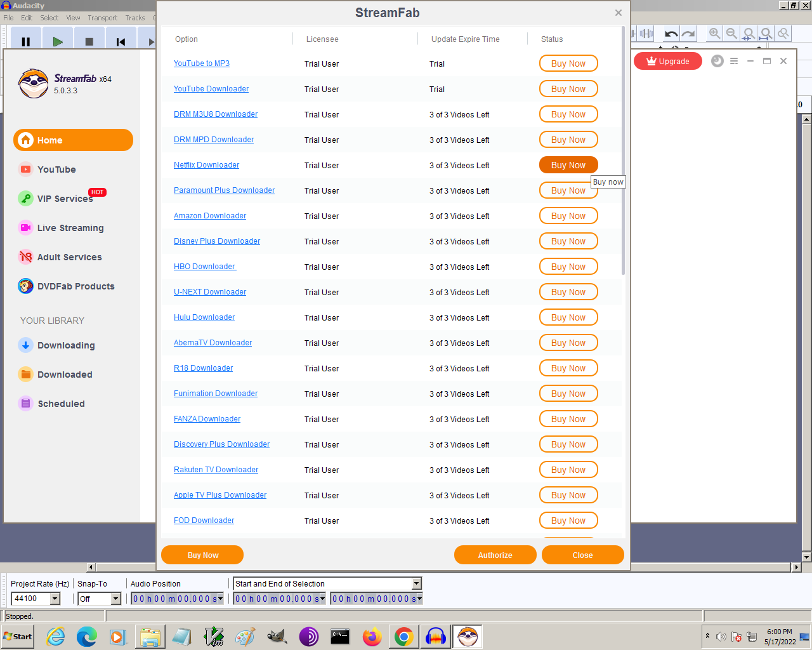The width and height of the screenshot is (812, 650).
Task: Expand the Snap-To dropdown
Action: (x=115, y=599)
